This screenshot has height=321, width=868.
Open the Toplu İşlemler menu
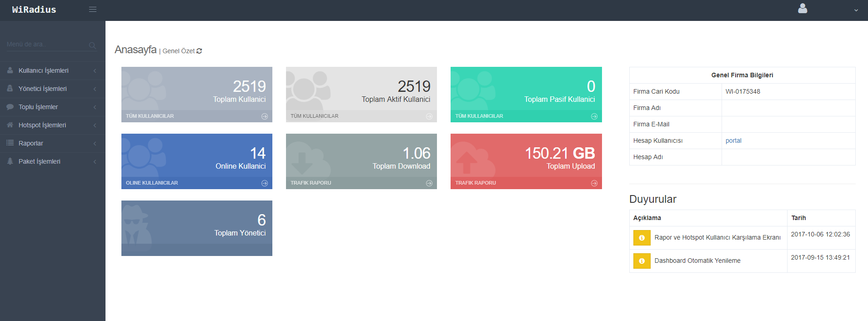tap(38, 107)
